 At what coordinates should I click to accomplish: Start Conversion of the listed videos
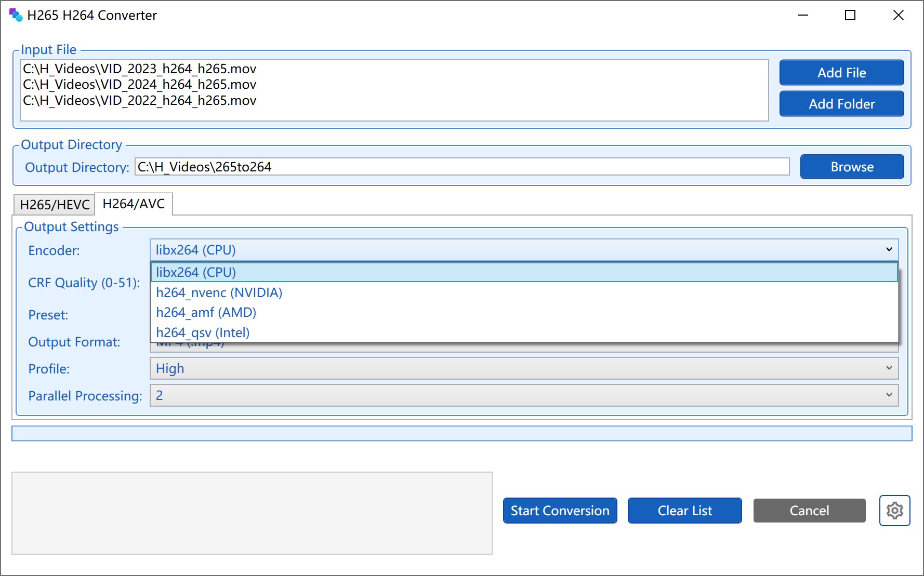pyautogui.click(x=560, y=511)
